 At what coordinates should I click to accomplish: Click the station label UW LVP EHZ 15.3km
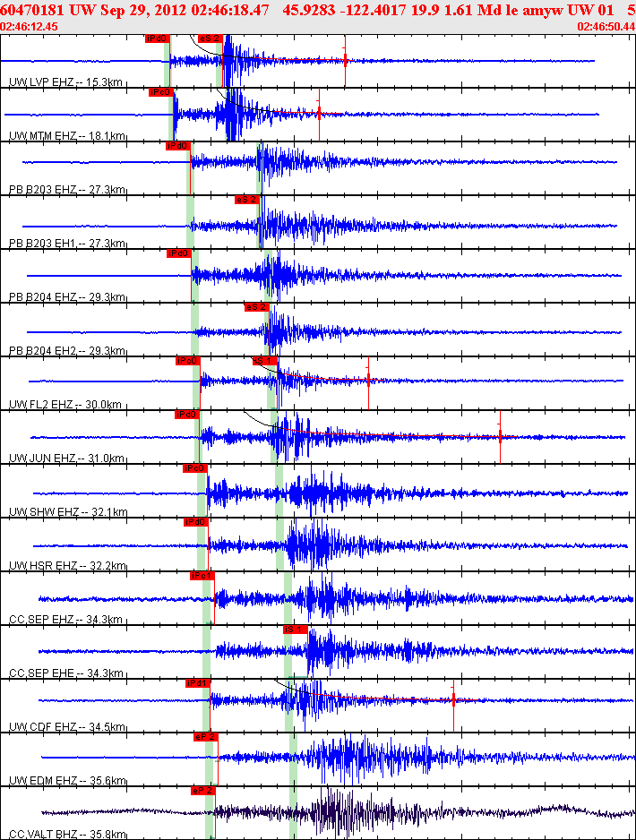[x=65, y=82]
